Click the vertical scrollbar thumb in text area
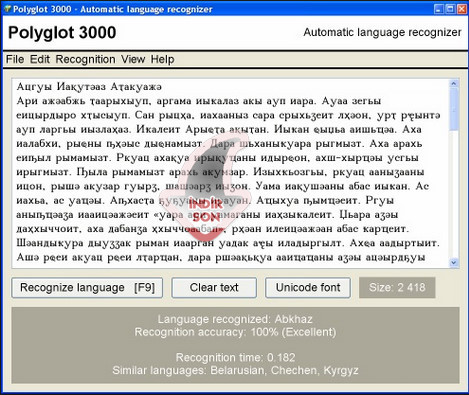The width and height of the screenshot is (469, 395). (x=454, y=109)
